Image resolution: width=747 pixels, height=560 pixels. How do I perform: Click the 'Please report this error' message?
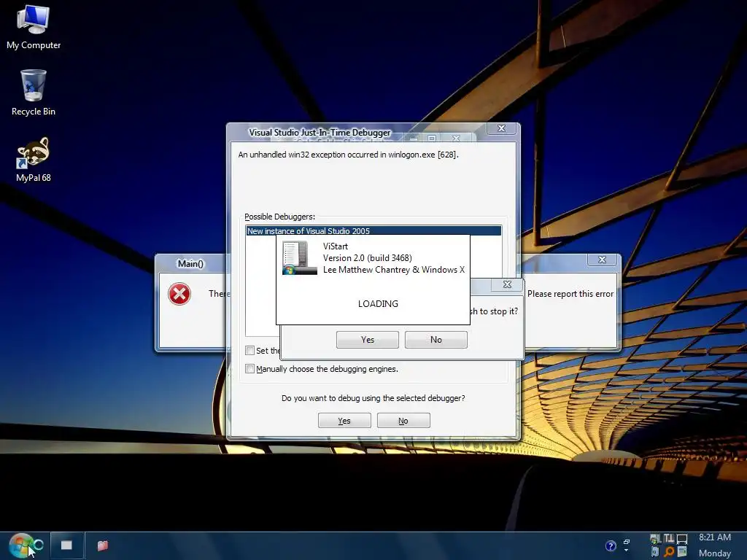[570, 294]
